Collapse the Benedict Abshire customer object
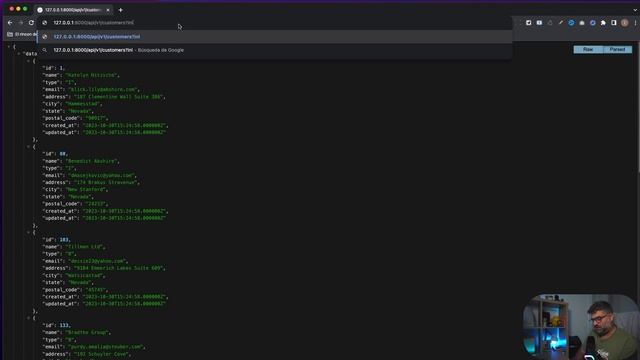The image size is (640, 360). [29, 147]
